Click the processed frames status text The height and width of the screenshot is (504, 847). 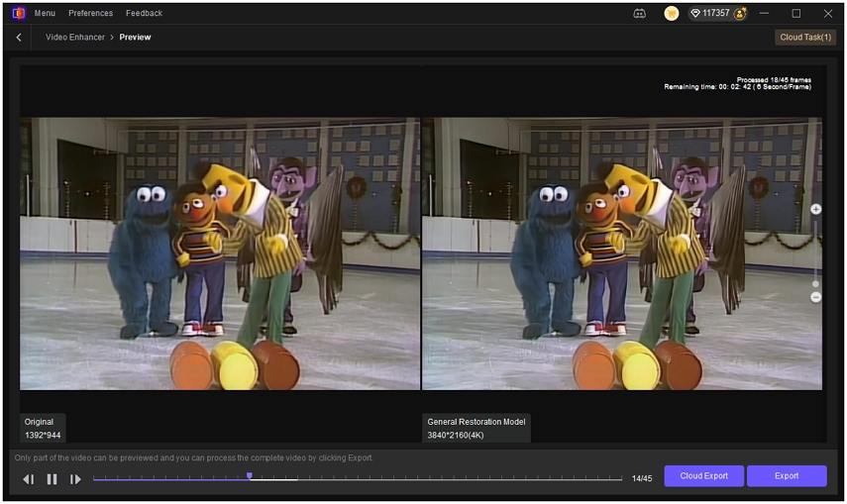(x=774, y=79)
